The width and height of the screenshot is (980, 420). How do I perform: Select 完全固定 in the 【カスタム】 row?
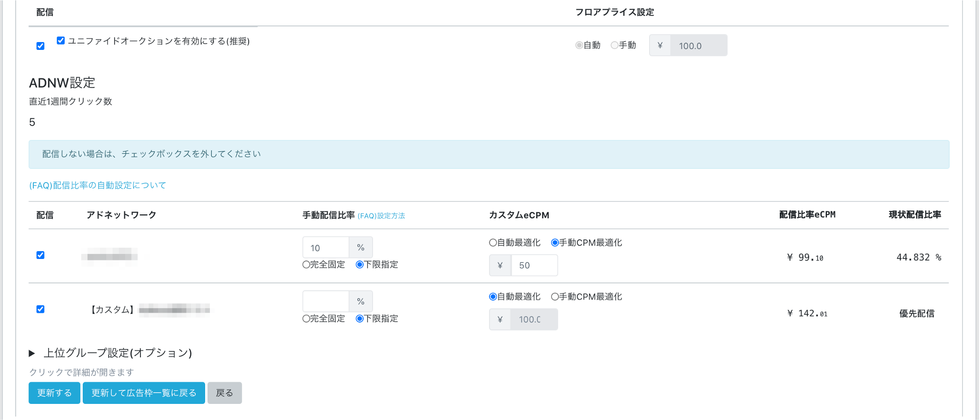point(306,319)
